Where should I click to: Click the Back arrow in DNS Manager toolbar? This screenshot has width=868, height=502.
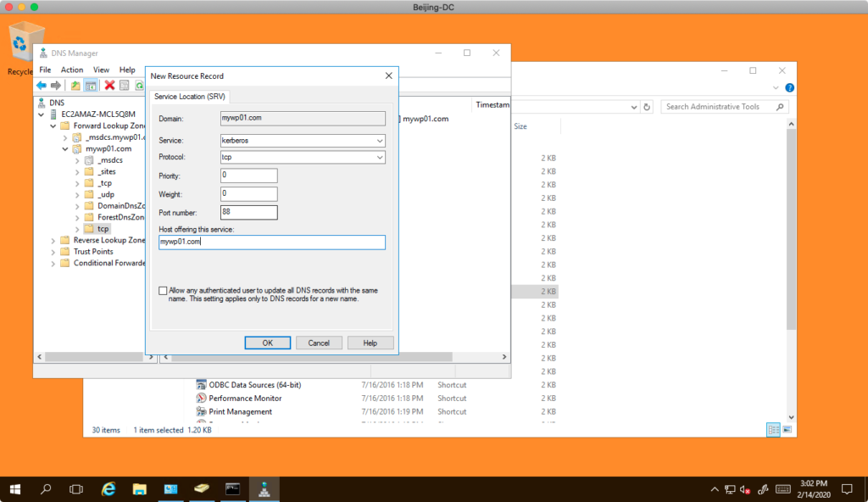[41, 86]
